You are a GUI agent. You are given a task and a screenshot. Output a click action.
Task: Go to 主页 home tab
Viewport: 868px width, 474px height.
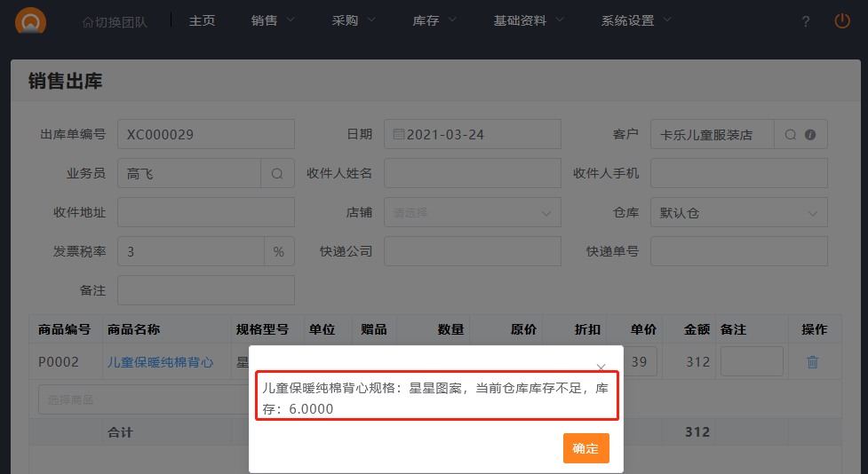click(x=202, y=20)
